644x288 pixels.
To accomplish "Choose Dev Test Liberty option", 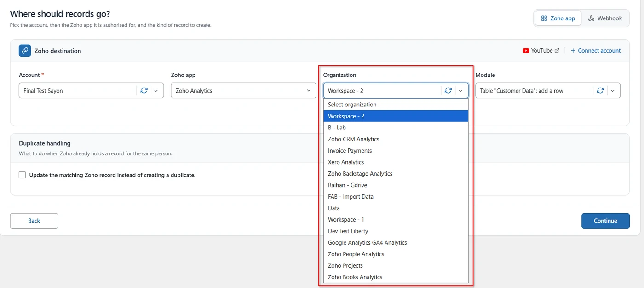I will [396, 231].
